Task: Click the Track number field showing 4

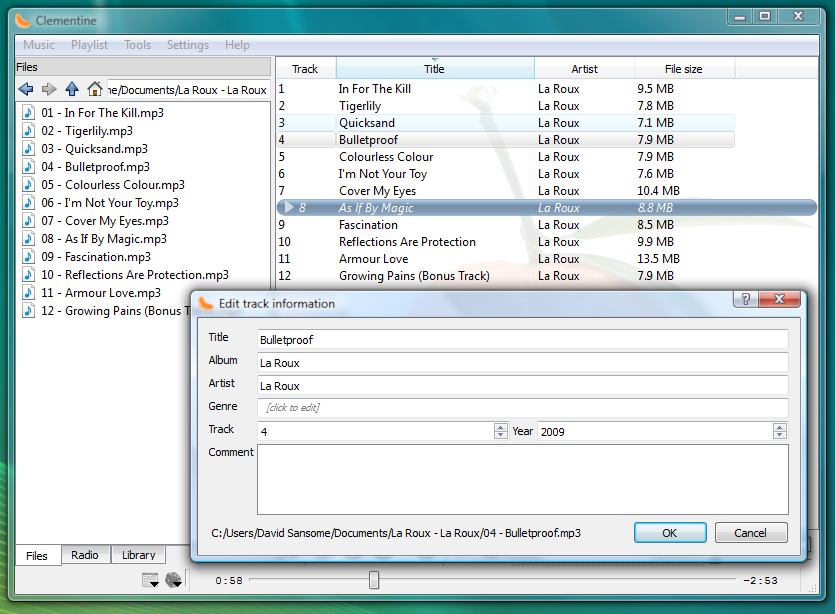Action: [x=376, y=431]
